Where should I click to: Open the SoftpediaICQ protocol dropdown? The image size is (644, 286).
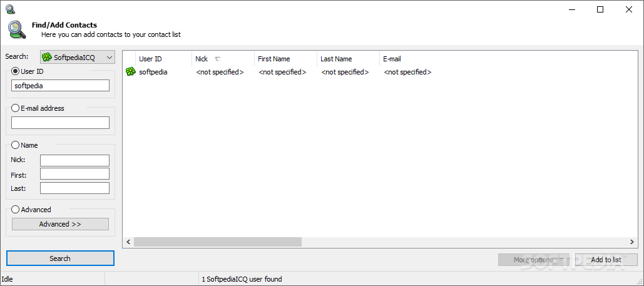coord(78,58)
